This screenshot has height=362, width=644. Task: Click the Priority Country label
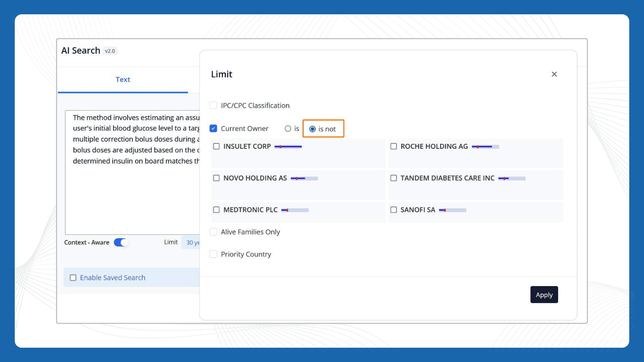tap(246, 254)
